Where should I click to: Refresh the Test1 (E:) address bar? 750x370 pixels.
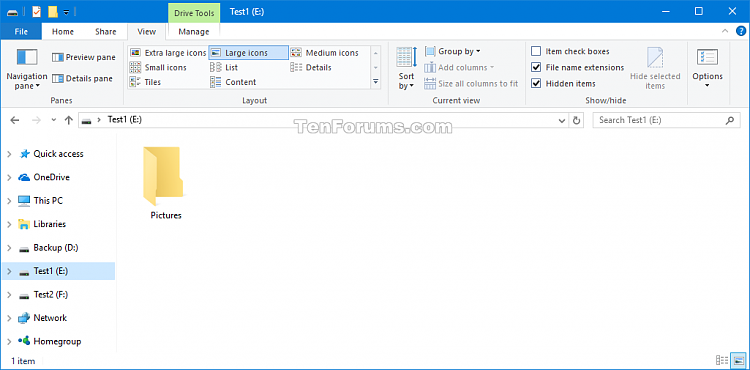coord(576,120)
